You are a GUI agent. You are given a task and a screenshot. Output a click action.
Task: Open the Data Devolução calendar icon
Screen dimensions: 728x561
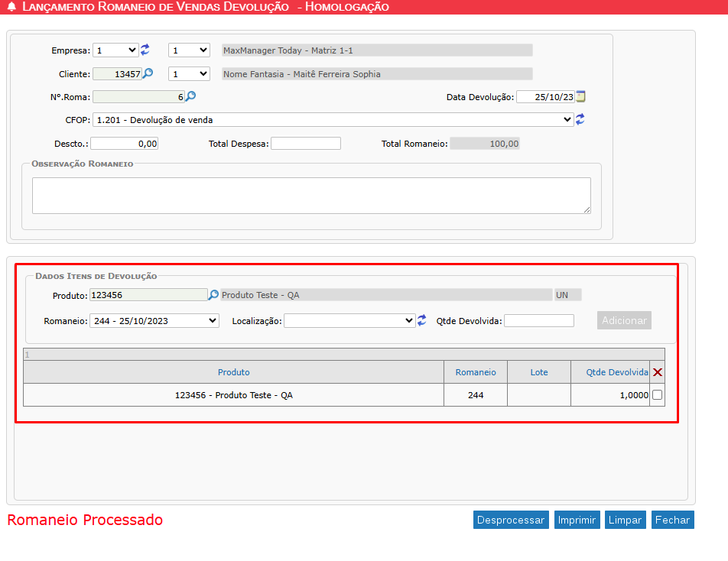[x=581, y=97]
